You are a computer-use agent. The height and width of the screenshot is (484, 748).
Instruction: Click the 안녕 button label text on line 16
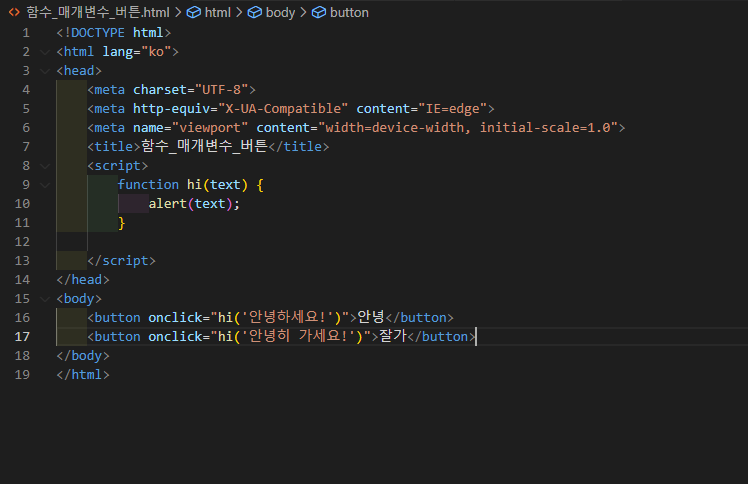pos(371,317)
